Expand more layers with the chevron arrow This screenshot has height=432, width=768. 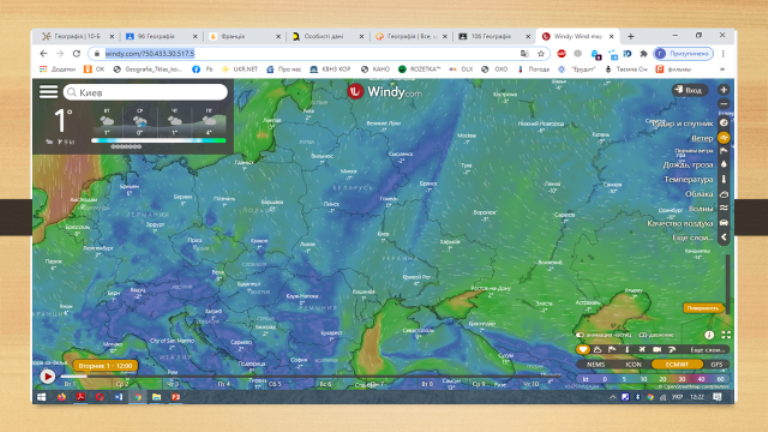724,238
